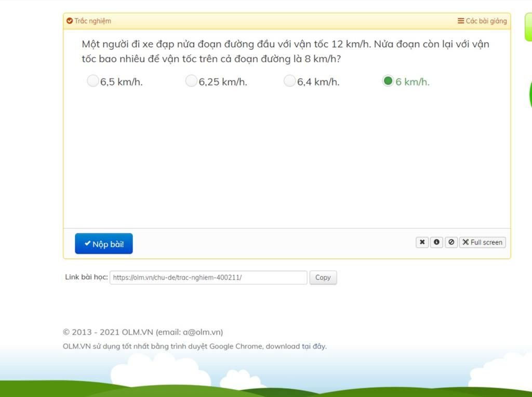
Task: Click the Trắc nghiệm header label
Action: click(92, 21)
